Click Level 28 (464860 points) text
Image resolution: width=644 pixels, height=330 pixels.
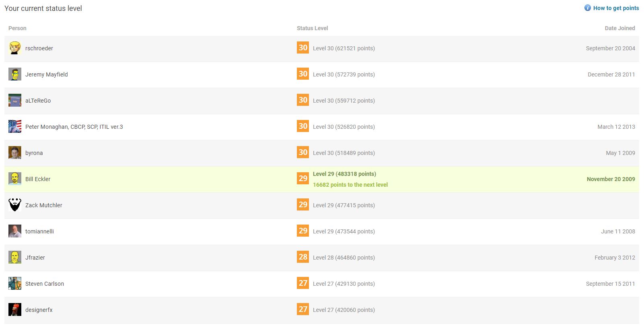click(x=344, y=258)
